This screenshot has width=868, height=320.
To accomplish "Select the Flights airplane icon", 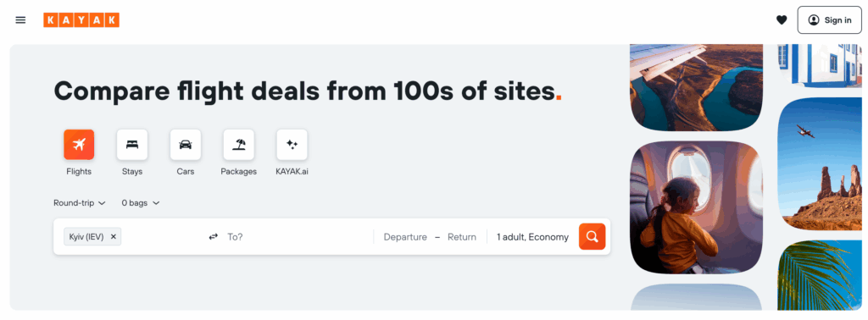I will (x=79, y=145).
